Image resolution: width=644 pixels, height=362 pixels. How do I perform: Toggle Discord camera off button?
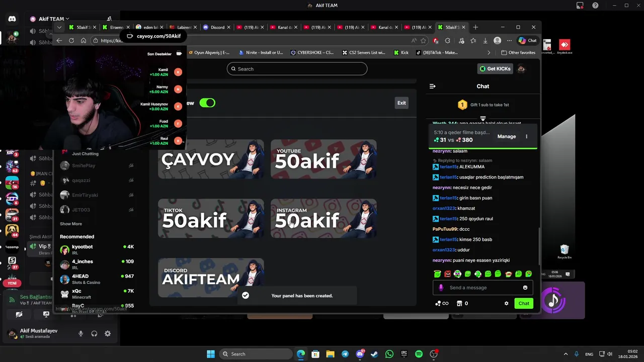(x=19, y=314)
